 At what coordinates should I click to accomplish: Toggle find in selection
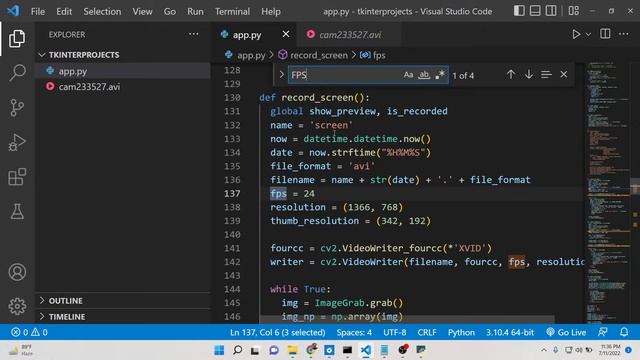pyautogui.click(x=546, y=75)
